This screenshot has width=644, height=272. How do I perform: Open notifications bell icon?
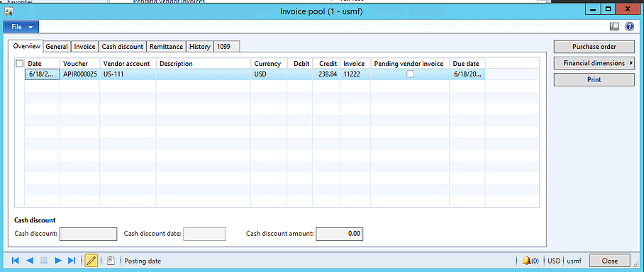[526, 261]
